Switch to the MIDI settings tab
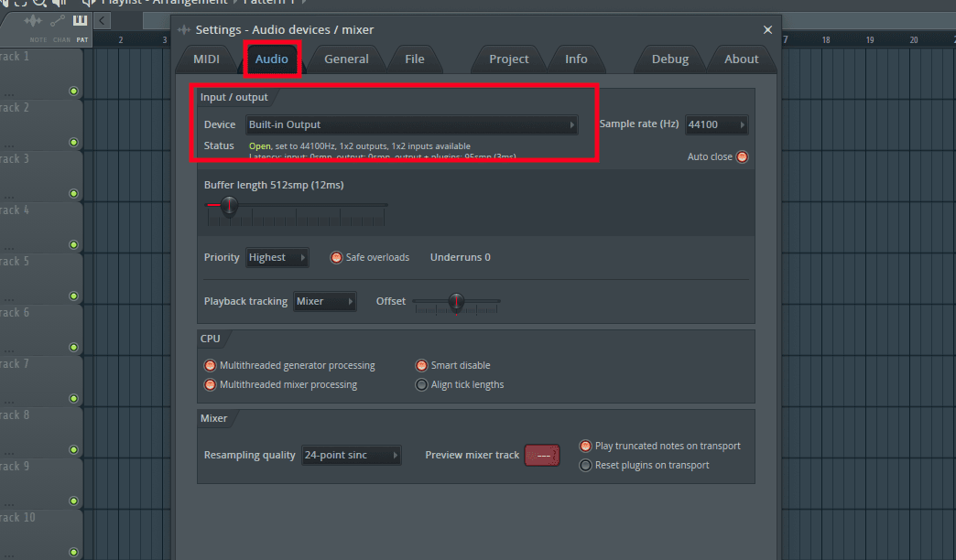Viewport: 956px width, 560px height. point(206,59)
